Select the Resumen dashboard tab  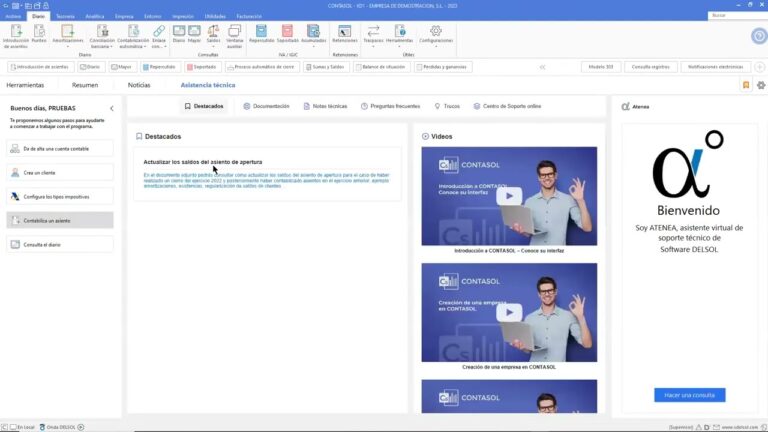point(85,85)
